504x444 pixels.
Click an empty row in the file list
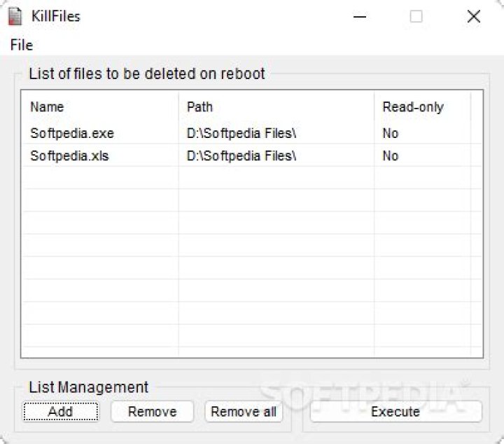(210, 245)
